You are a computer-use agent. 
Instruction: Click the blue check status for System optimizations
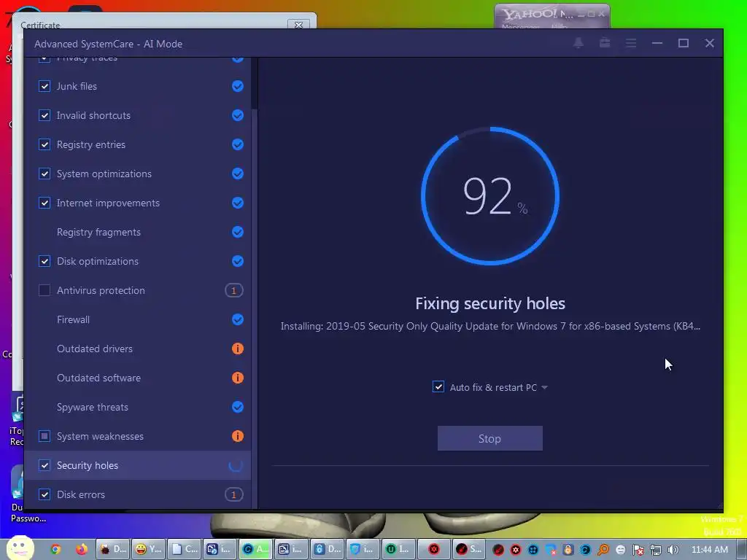pyautogui.click(x=237, y=174)
